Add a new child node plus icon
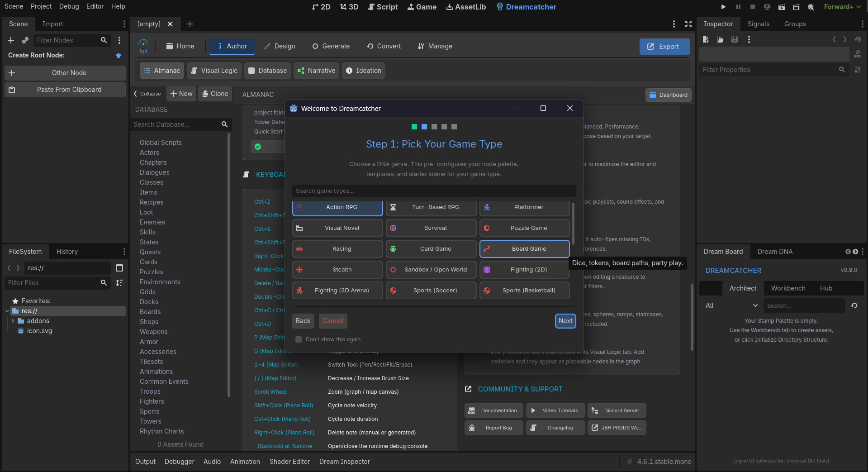 11,40
